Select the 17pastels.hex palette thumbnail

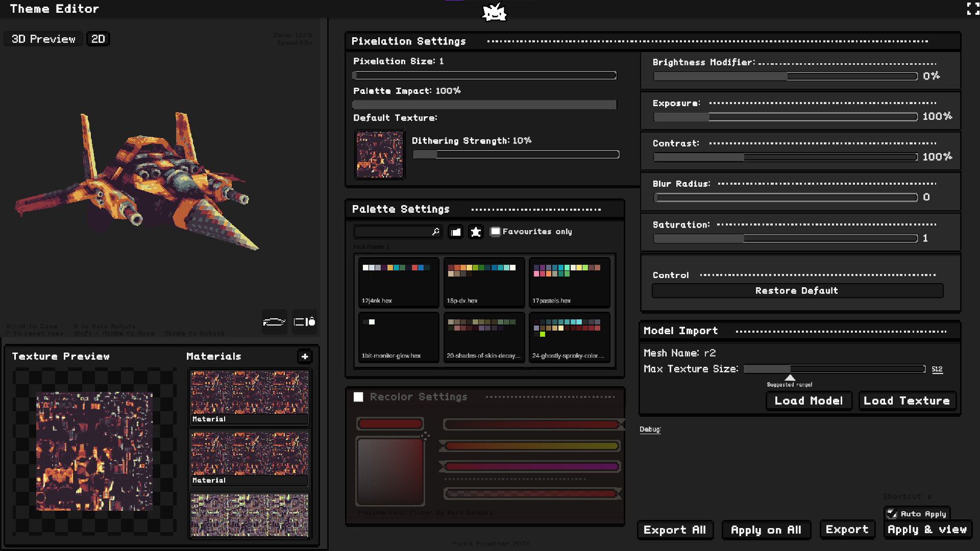[x=569, y=282]
